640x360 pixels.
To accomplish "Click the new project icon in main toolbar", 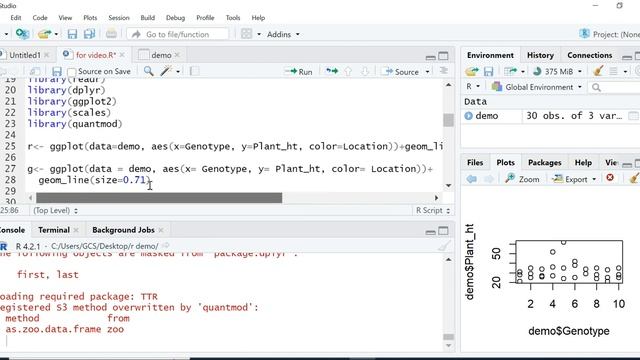I will [x=22, y=34].
